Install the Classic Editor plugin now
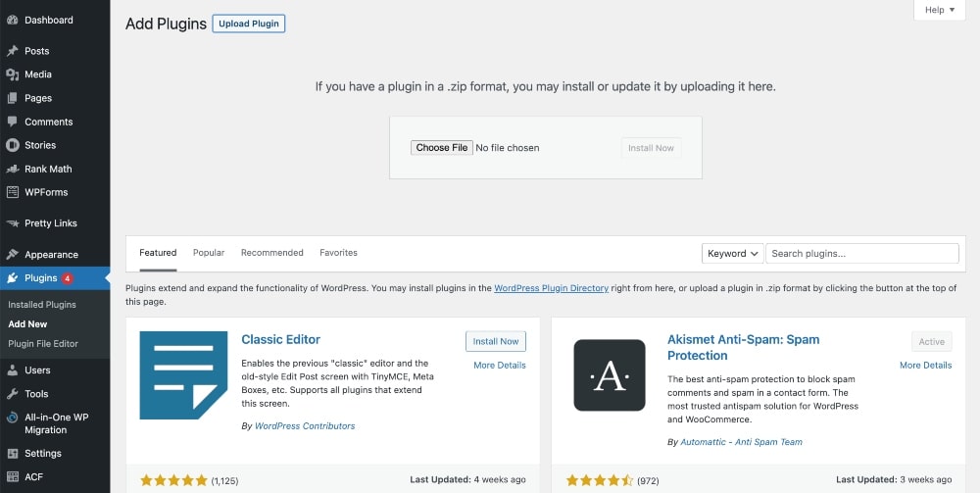This screenshot has width=980, height=493. click(x=496, y=341)
